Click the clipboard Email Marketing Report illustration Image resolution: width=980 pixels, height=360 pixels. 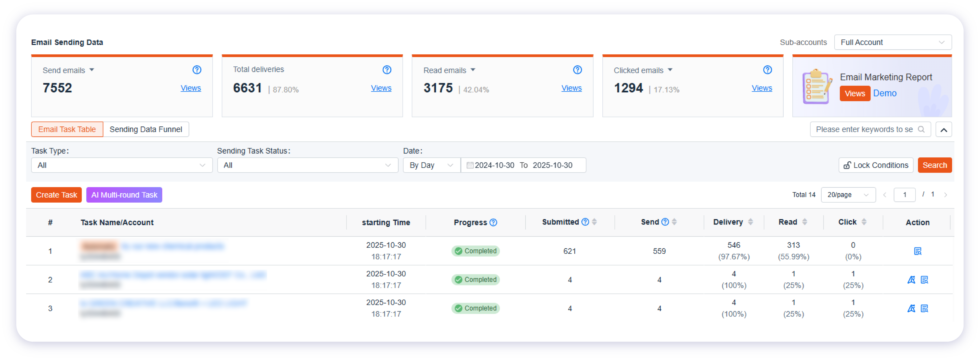(x=817, y=86)
